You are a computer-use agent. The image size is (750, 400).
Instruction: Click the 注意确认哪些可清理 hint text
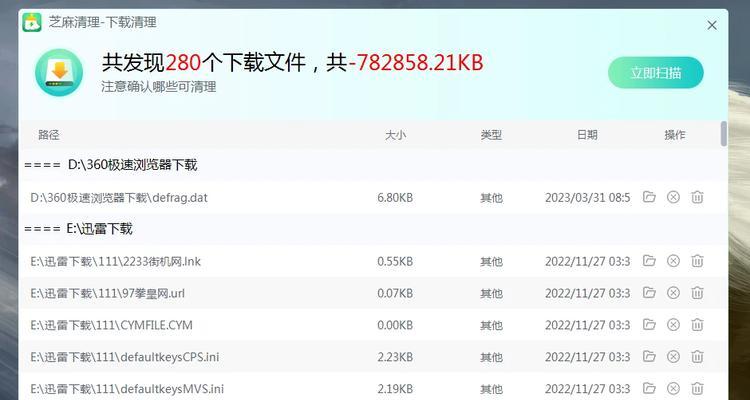tap(159, 87)
